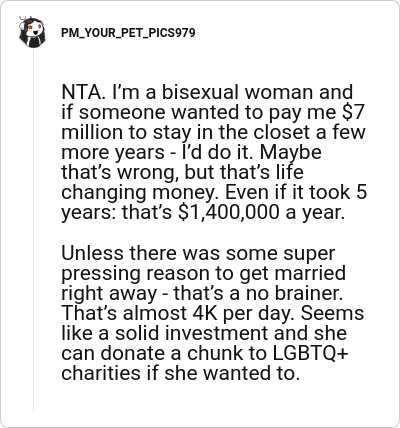This screenshot has height=428, width=400.
Task: Click the Reddit Snoo avatar icon
Action: click(x=32, y=32)
